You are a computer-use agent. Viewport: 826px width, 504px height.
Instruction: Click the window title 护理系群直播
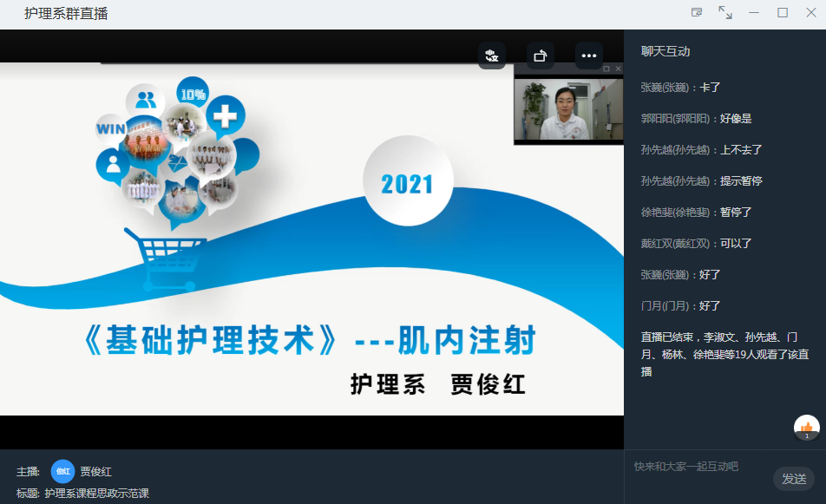pos(66,14)
